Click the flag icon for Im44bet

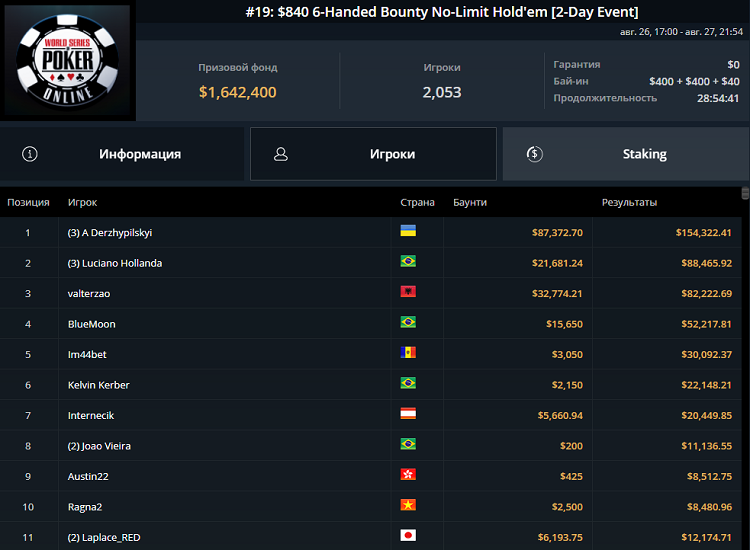[x=408, y=353]
